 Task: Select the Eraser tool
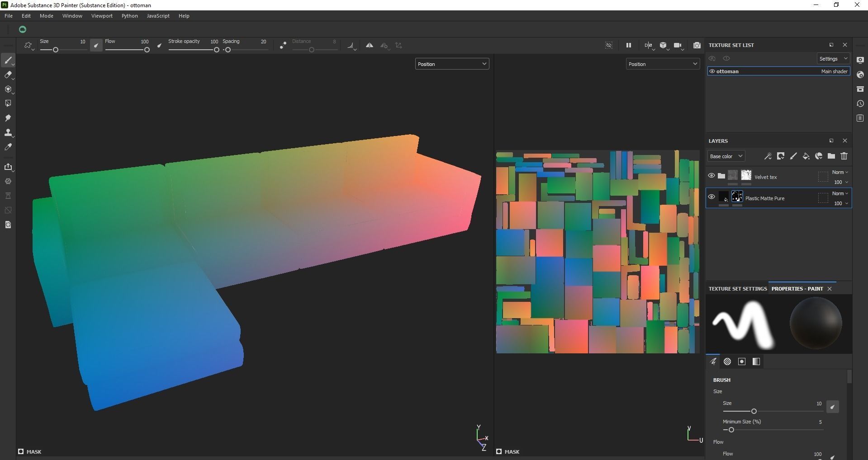tap(8, 75)
